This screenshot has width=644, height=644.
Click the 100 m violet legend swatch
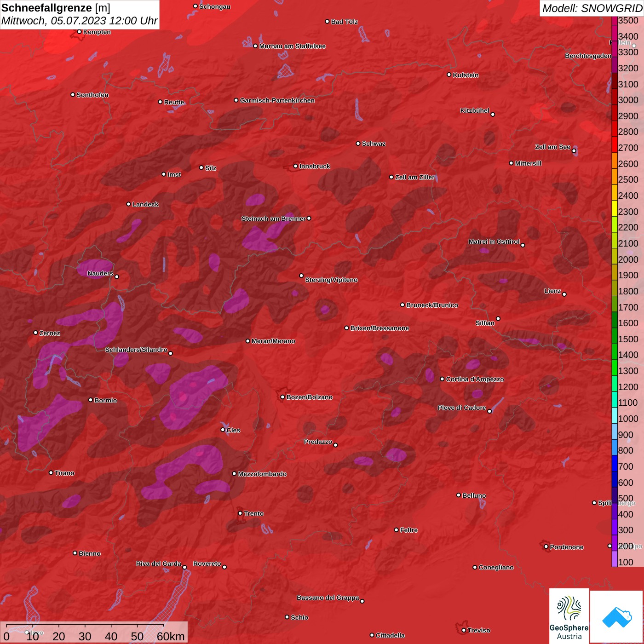(615, 559)
